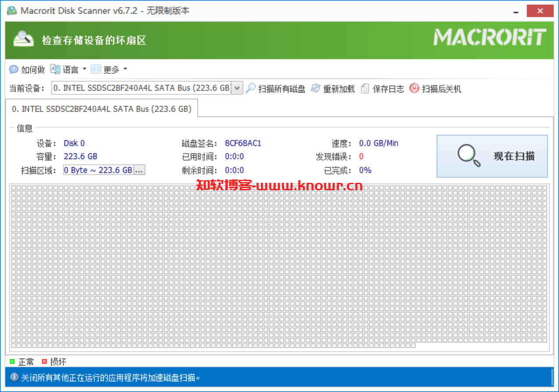Open the 当前设备 device combo box
This screenshot has height=392, width=559.
click(147, 88)
